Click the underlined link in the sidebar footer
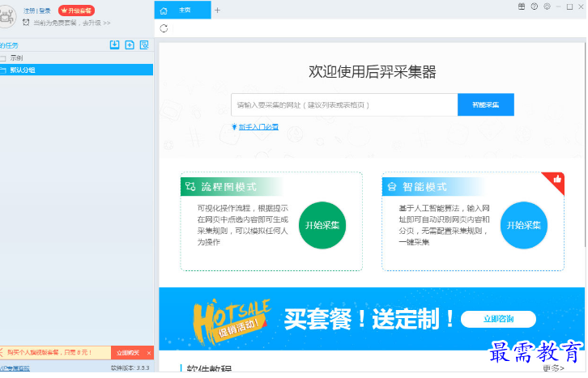Image resolution: width=588 pixels, height=378 pixels. [x=15, y=368]
